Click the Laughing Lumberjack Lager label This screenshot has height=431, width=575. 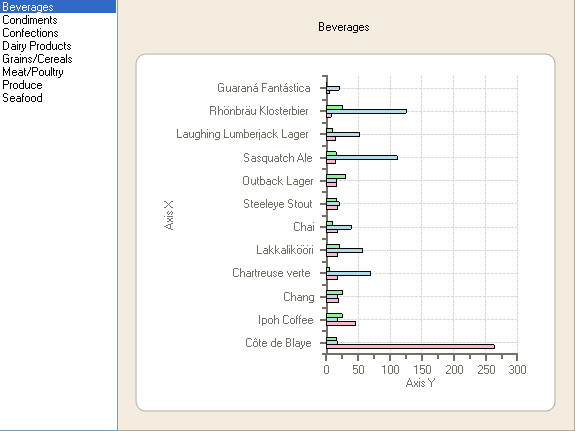click(x=242, y=134)
